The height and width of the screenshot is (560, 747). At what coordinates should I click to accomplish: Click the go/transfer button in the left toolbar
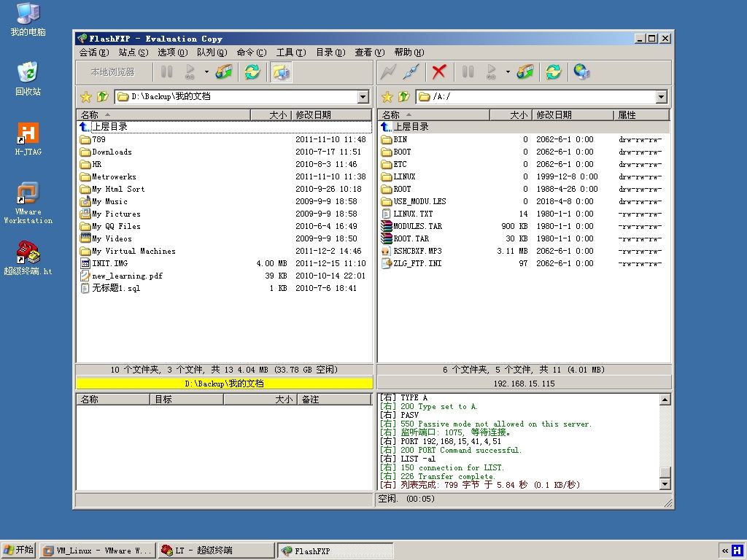[190, 72]
